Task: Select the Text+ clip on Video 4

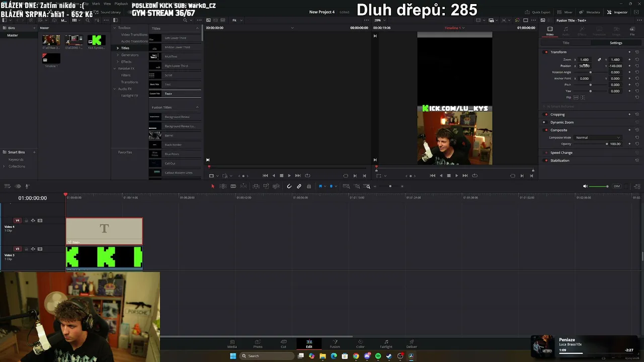Action: (104, 231)
